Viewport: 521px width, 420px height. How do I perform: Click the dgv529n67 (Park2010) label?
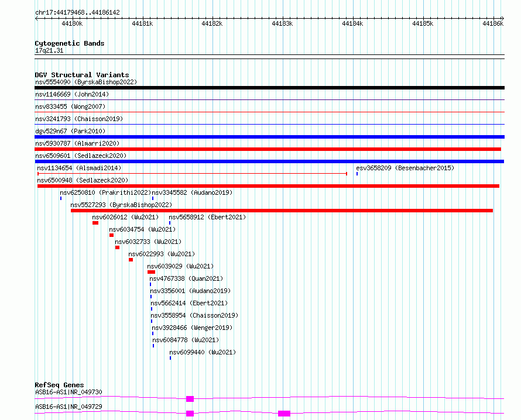point(70,131)
